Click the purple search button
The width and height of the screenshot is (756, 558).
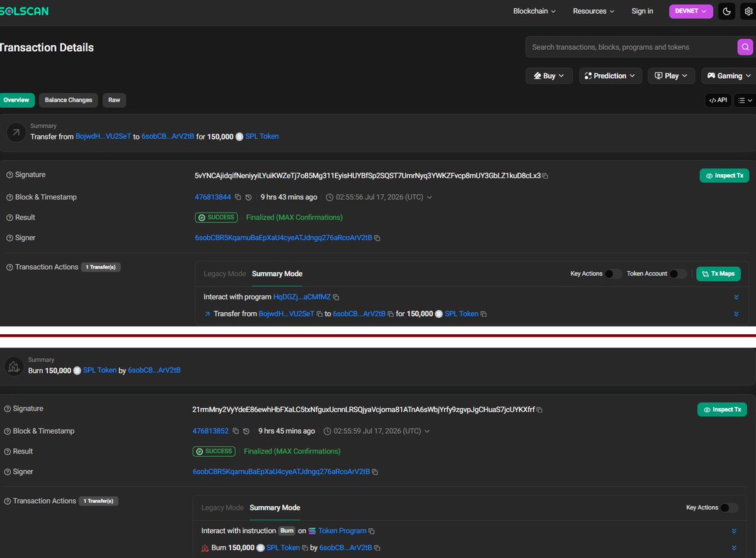click(x=745, y=47)
